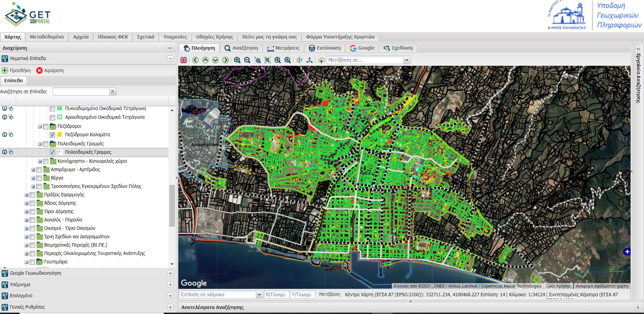Click the zoom in magnifier tool
The width and height of the screenshot is (644, 314).
click(x=237, y=60)
